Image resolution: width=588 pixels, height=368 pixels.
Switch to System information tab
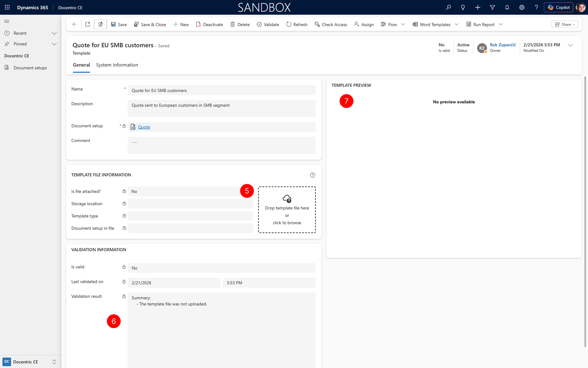coord(117,65)
